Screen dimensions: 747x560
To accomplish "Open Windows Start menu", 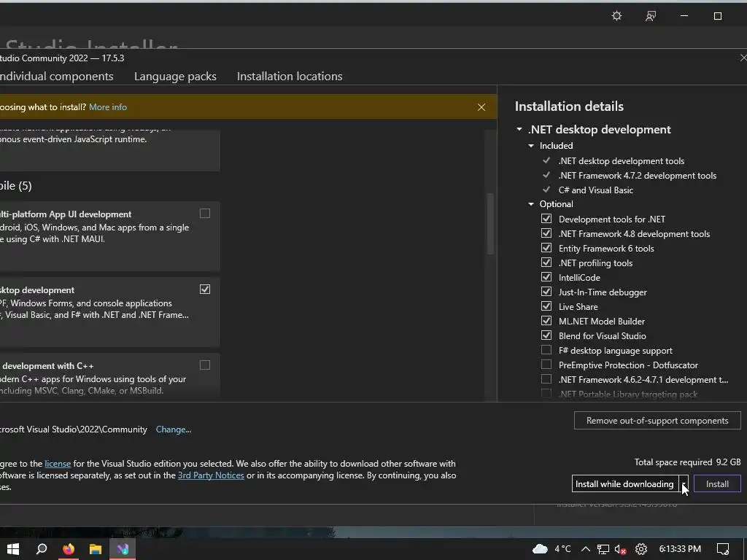I will [x=13, y=549].
